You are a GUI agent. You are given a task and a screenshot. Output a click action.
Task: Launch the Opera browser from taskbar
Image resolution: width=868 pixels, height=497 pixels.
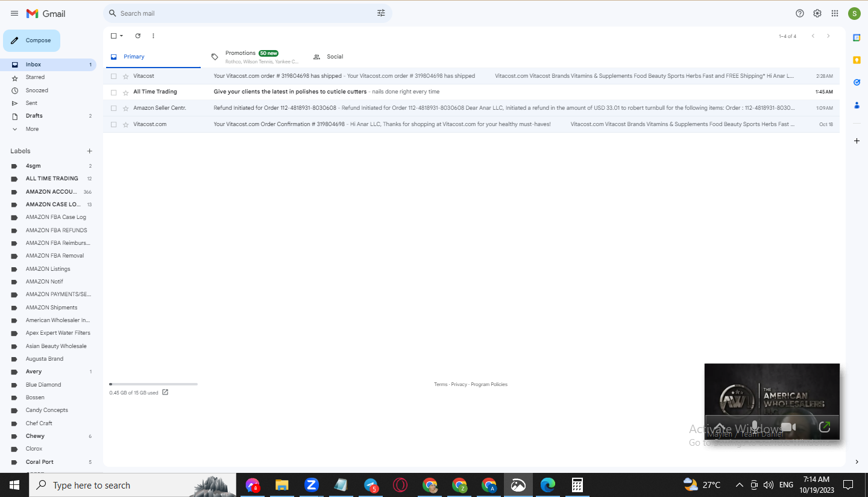[400, 485]
